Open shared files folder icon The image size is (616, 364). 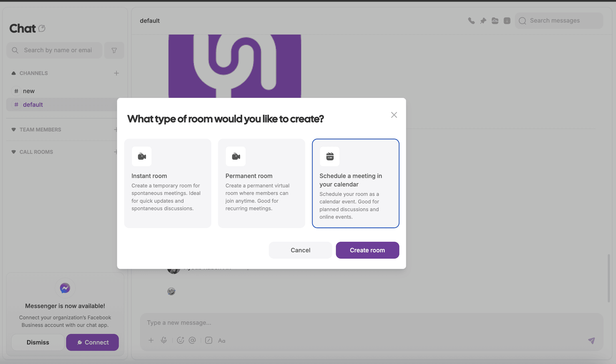pos(495,21)
